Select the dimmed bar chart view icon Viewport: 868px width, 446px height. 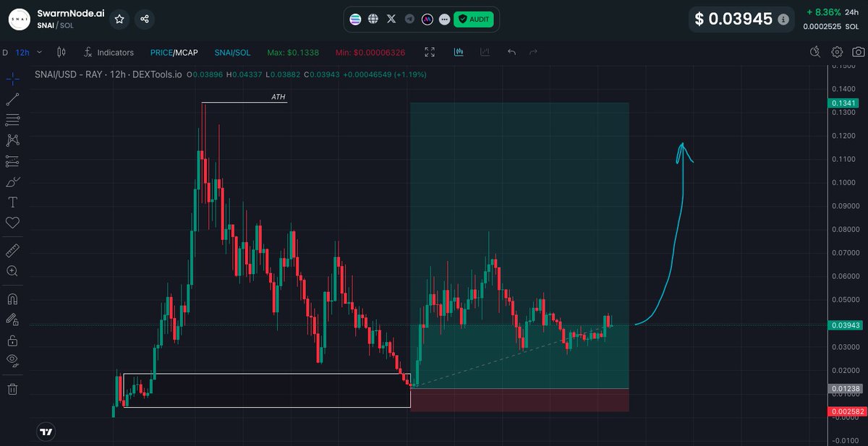click(485, 52)
